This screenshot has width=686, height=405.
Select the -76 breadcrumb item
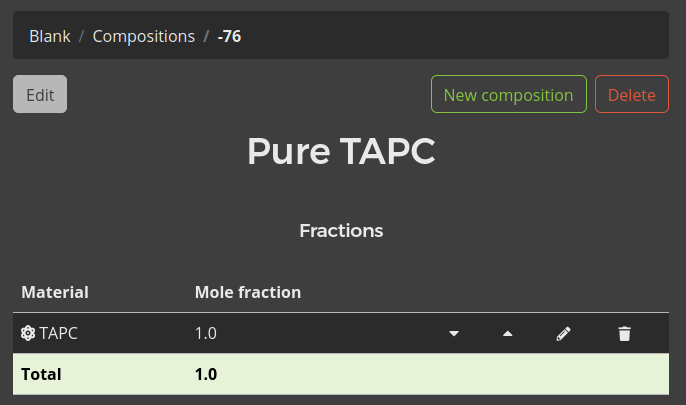(x=229, y=36)
